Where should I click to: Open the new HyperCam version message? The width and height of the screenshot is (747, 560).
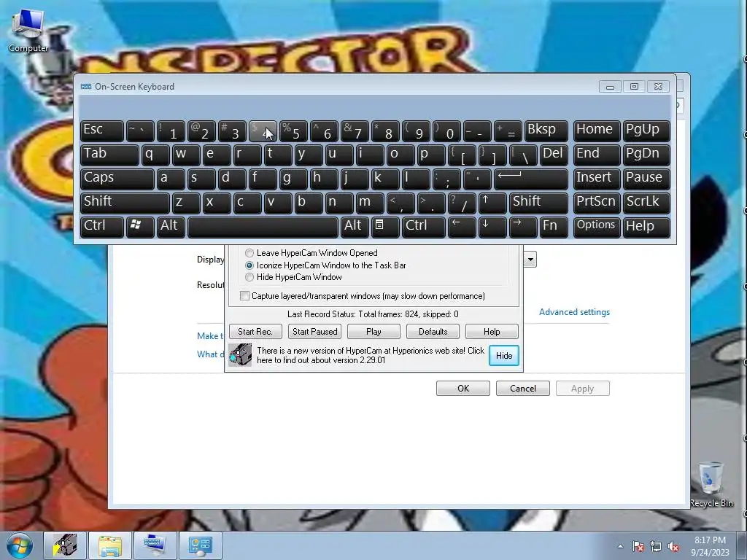click(370, 355)
